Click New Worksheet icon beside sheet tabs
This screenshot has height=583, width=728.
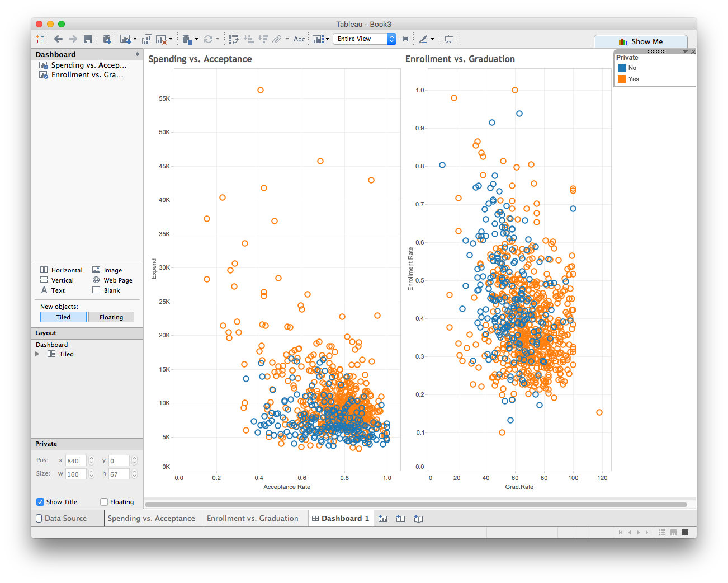pos(382,519)
